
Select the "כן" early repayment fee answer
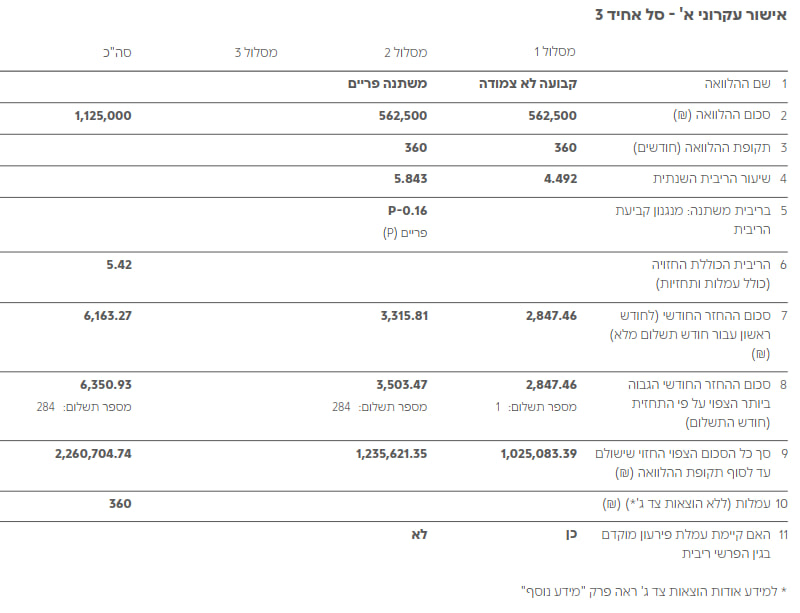coord(570,535)
